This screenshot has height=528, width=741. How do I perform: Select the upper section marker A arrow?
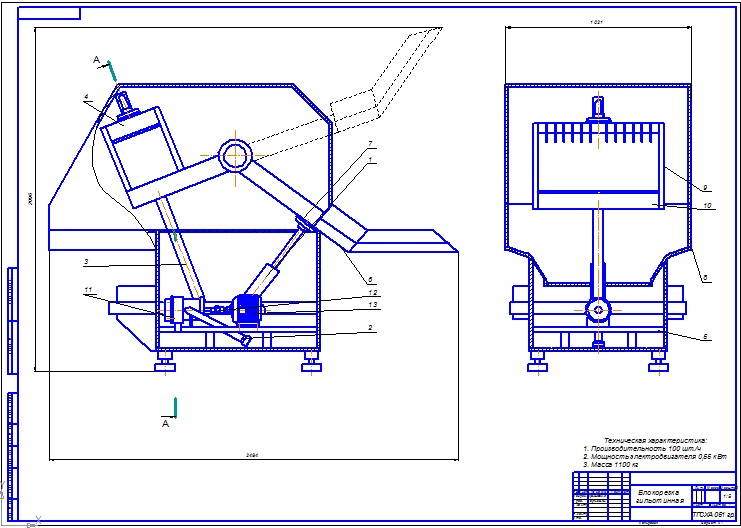(113, 71)
